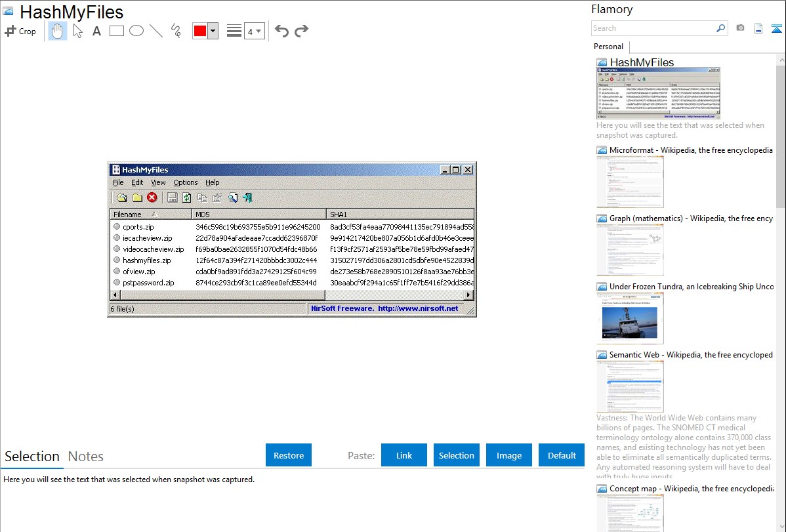The image size is (786, 532).
Task: Open Help menu in HashMyFiles window
Action: (x=213, y=182)
